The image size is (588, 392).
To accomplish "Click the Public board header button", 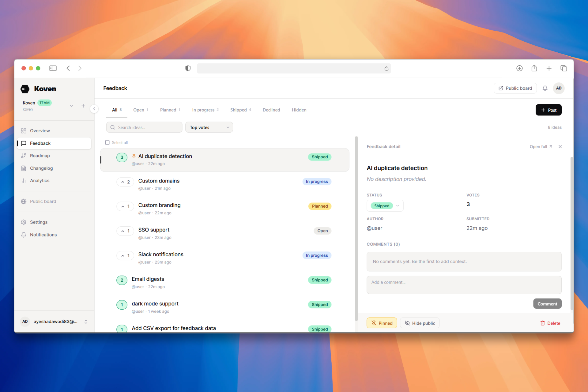I will (x=515, y=88).
